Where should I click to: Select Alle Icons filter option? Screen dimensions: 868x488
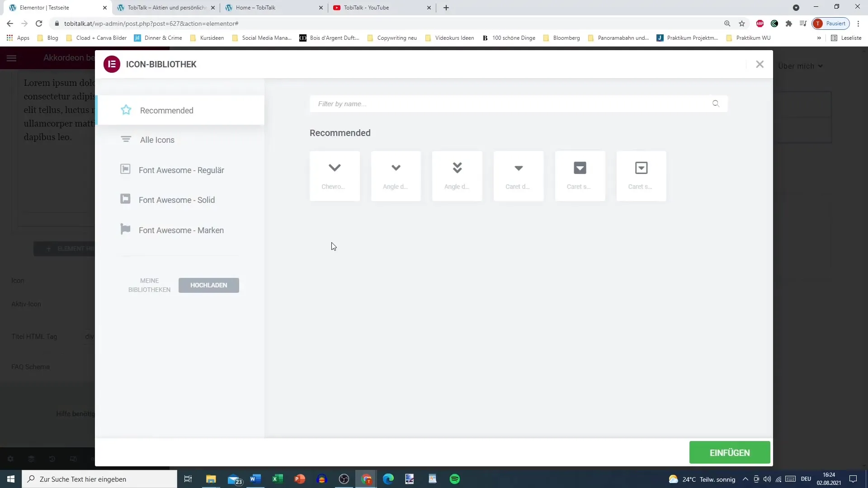tap(158, 140)
